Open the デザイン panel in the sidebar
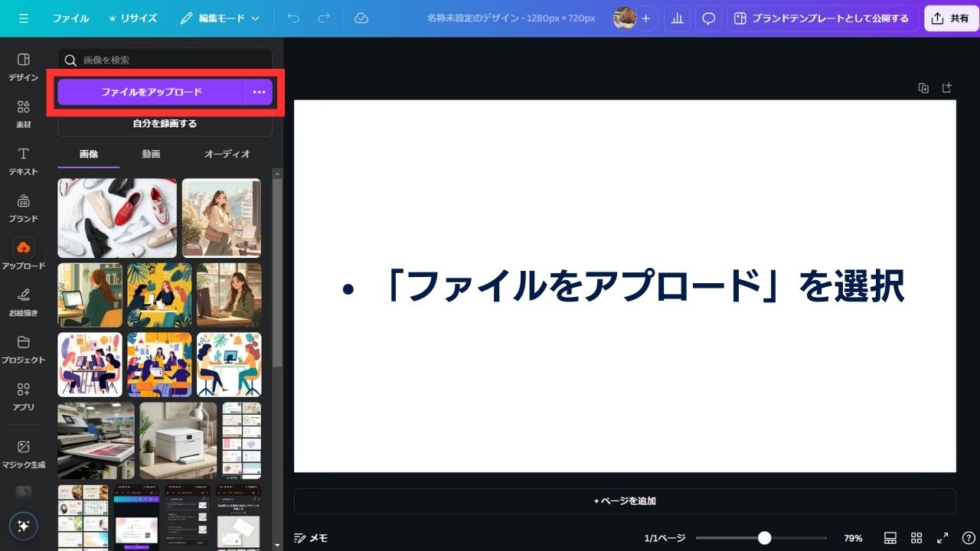Image resolution: width=980 pixels, height=551 pixels. click(x=23, y=65)
